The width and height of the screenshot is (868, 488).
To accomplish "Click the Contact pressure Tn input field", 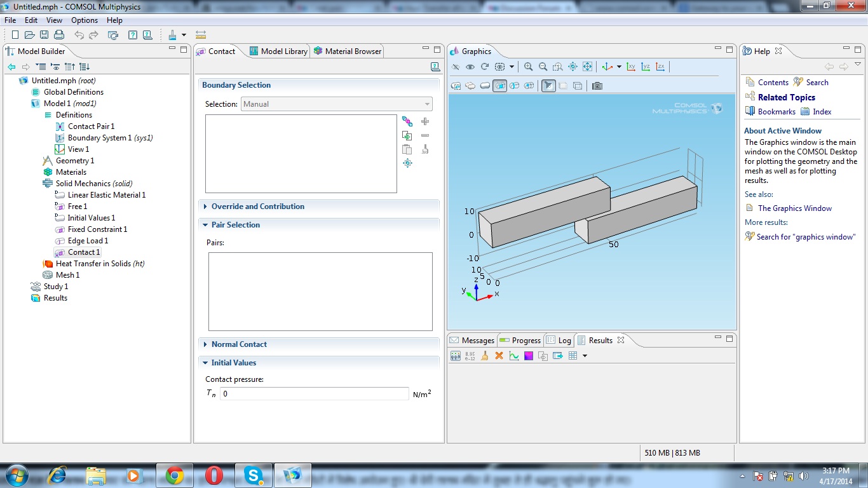I will coord(314,394).
